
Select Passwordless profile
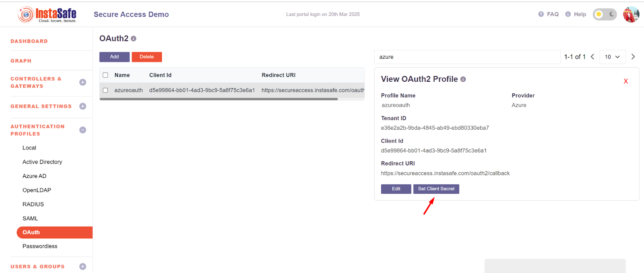click(40, 246)
